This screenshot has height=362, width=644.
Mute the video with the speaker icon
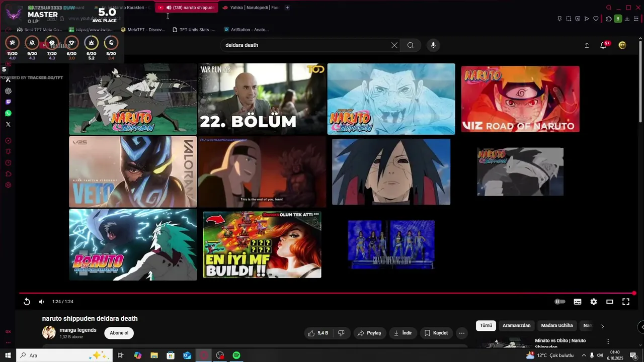tap(42, 302)
